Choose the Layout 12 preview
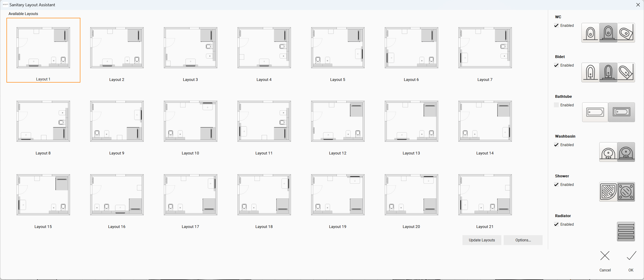Viewport: 644px width, 280px height. pyautogui.click(x=338, y=121)
